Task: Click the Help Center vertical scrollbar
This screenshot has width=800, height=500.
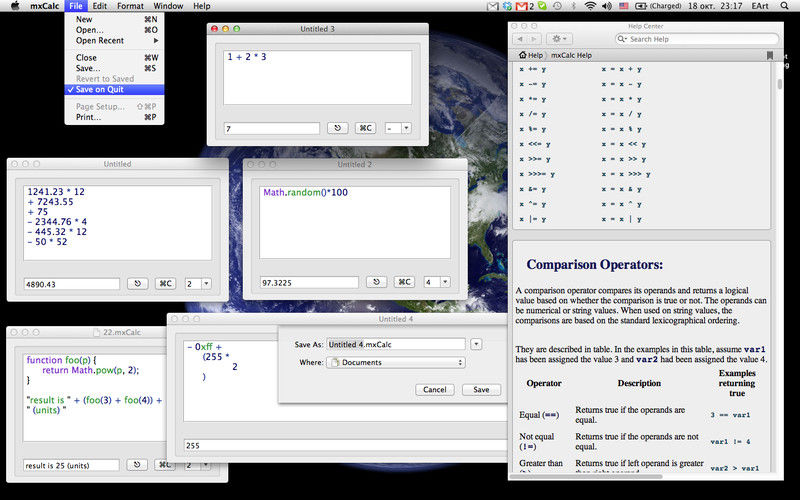Action: (x=780, y=84)
